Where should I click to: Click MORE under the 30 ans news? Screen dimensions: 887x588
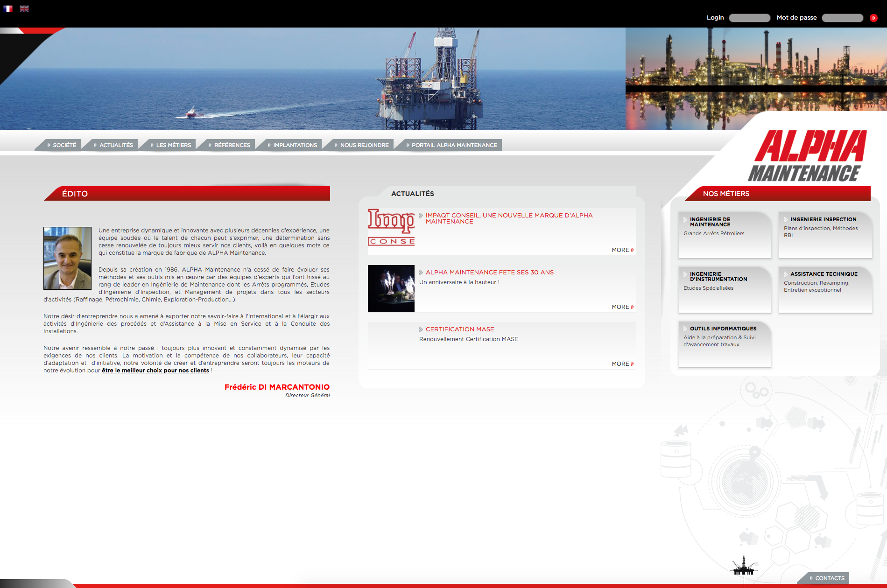pos(623,307)
